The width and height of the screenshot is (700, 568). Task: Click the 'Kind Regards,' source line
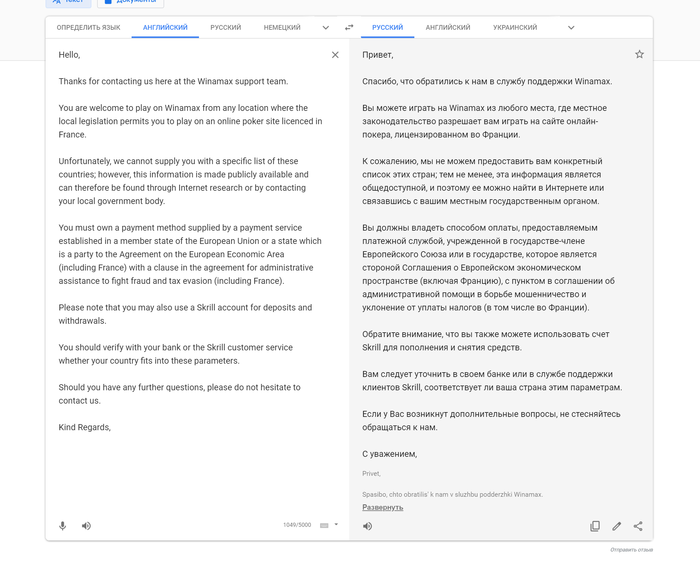pyautogui.click(x=84, y=427)
